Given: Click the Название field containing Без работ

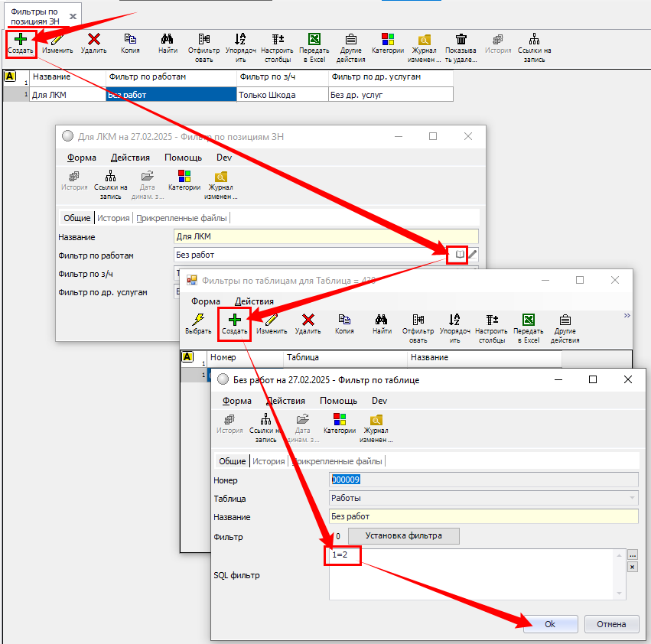Looking at the screenshot, I should (x=483, y=517).
